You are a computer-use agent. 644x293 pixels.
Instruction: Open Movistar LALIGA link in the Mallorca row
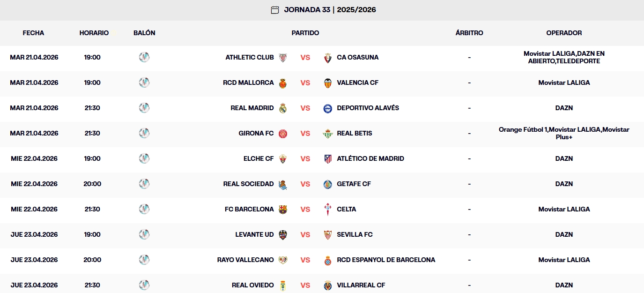click(x=564, y=83)
